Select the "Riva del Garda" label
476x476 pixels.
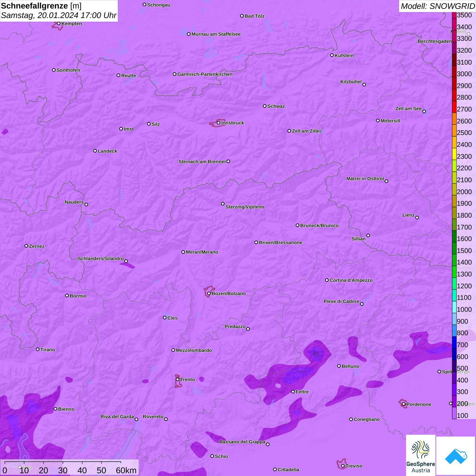click(x=117, y=417)
